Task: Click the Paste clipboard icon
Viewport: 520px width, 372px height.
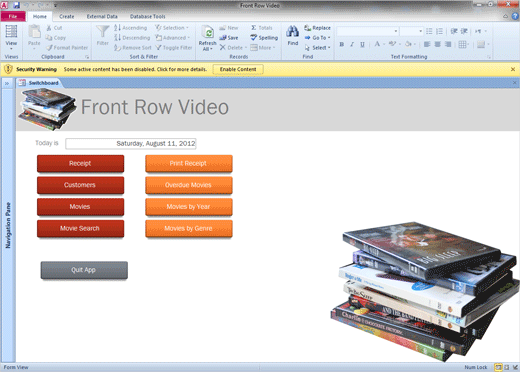Action: [34, 32]
